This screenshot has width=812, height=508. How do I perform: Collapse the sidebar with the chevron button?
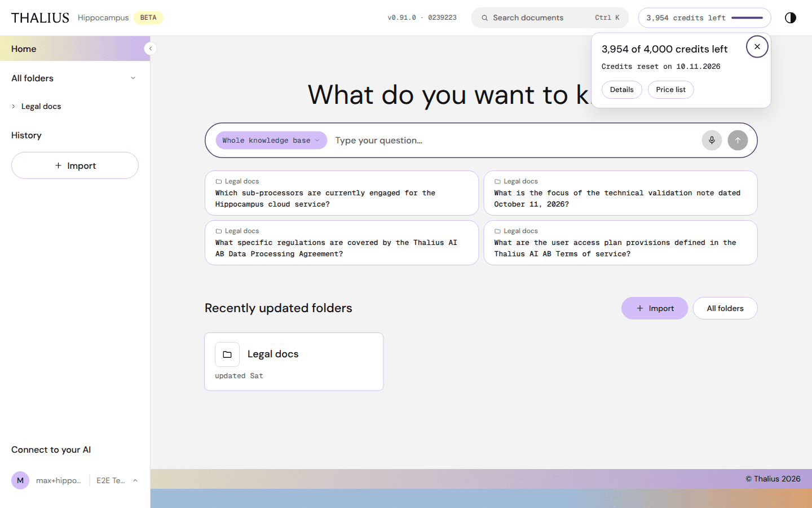point(151,49)
